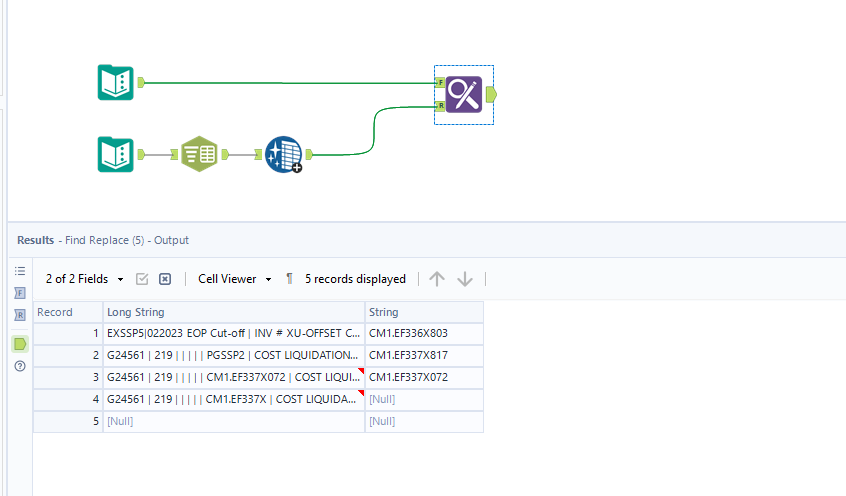Select record number 4 row header
The height and width of the screenshot is (496, 846).
point(68,399)
